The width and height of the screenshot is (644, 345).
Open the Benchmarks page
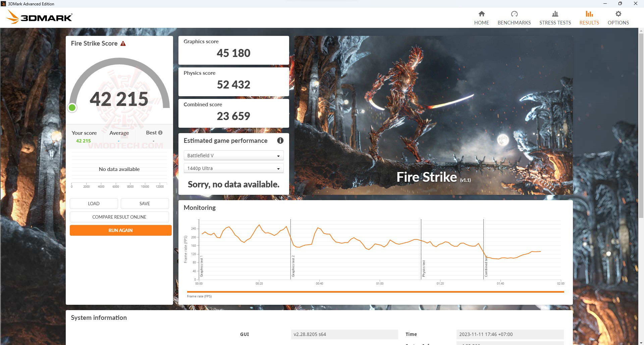click(x=514, y=17)
